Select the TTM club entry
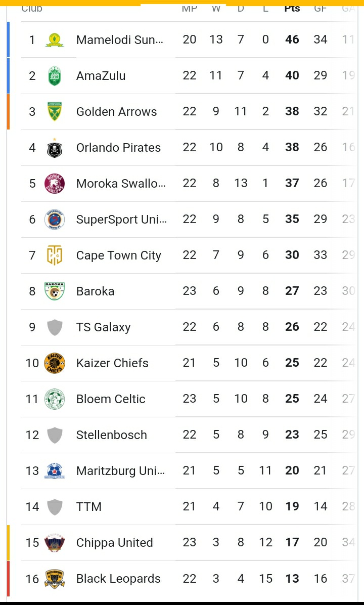The image size is (364, 605). pos(88,507)
